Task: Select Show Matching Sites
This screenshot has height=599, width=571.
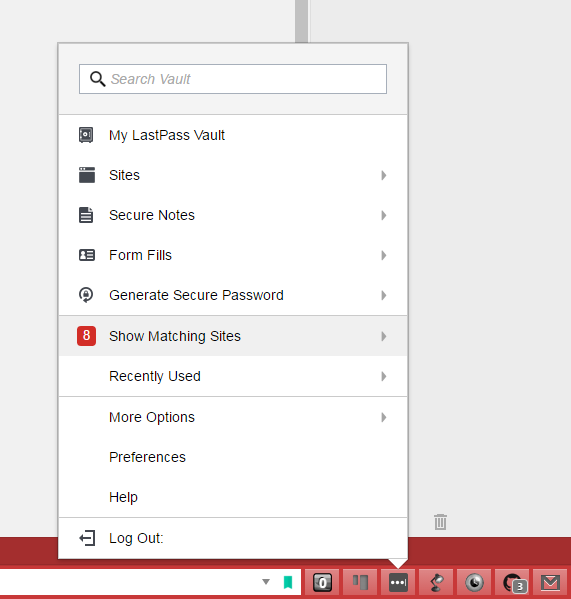Action: (x=233, y=336)
